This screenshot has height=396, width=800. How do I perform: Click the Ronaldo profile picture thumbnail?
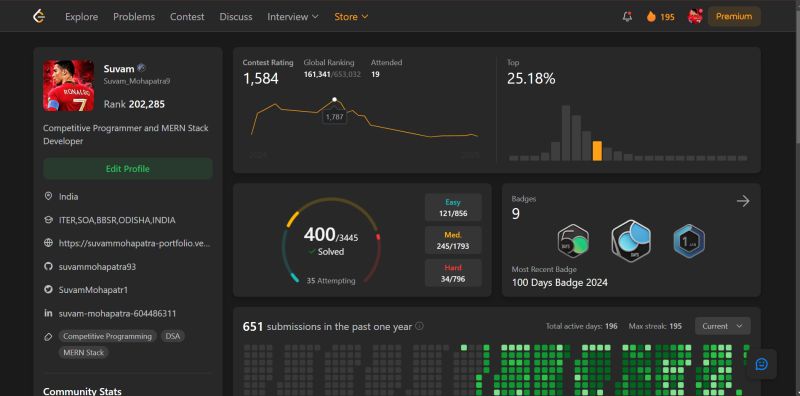68,86
